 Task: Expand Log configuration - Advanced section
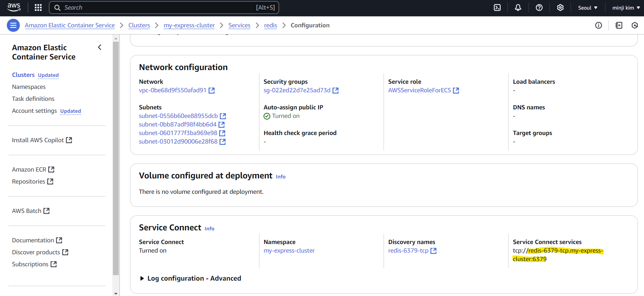(x=142, y=279)
